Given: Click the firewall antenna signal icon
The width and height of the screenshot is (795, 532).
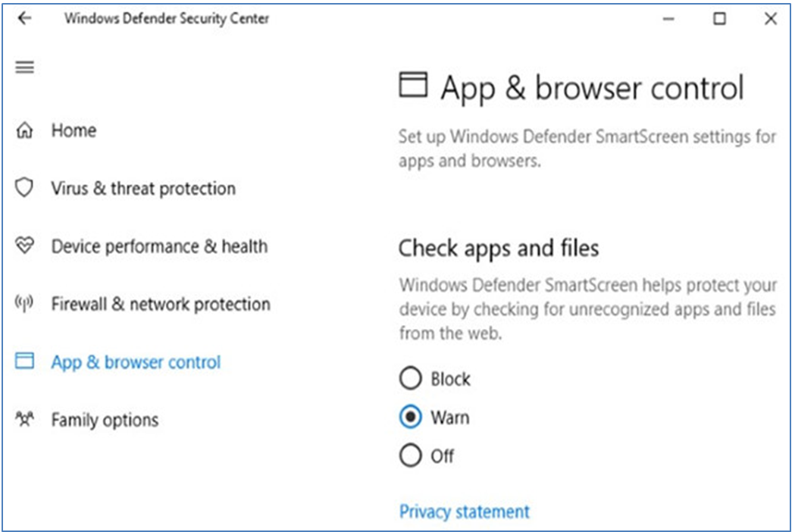Looking at the screenshot, I should coord(23,303).
